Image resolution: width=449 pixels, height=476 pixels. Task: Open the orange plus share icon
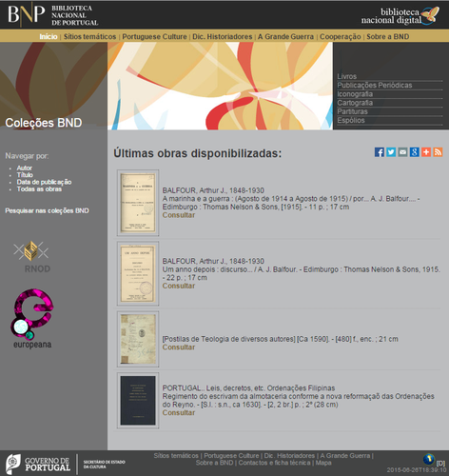point(426,152)
